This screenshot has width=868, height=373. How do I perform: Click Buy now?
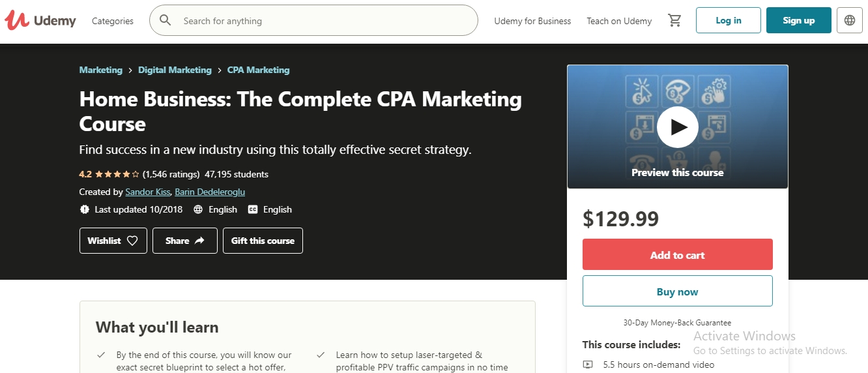point(677,291)
